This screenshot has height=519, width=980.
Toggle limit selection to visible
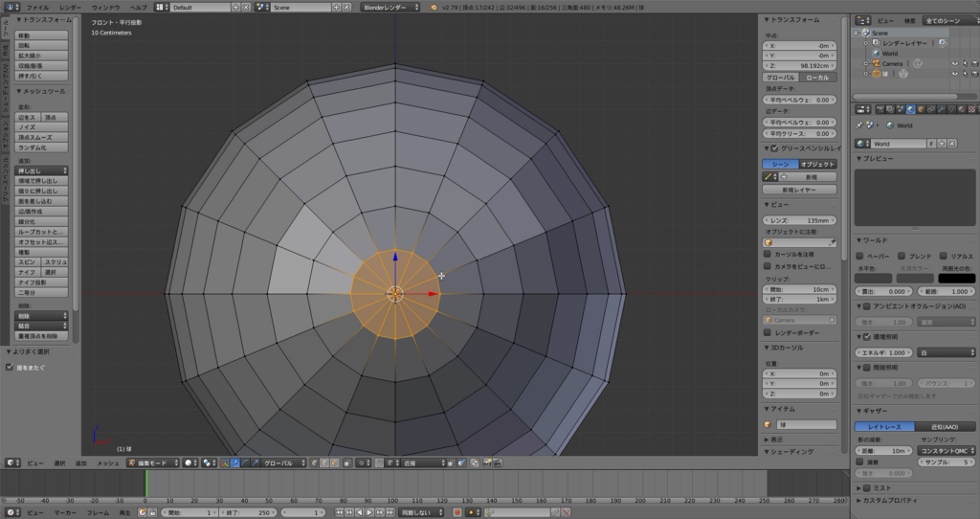click(346, 463)
